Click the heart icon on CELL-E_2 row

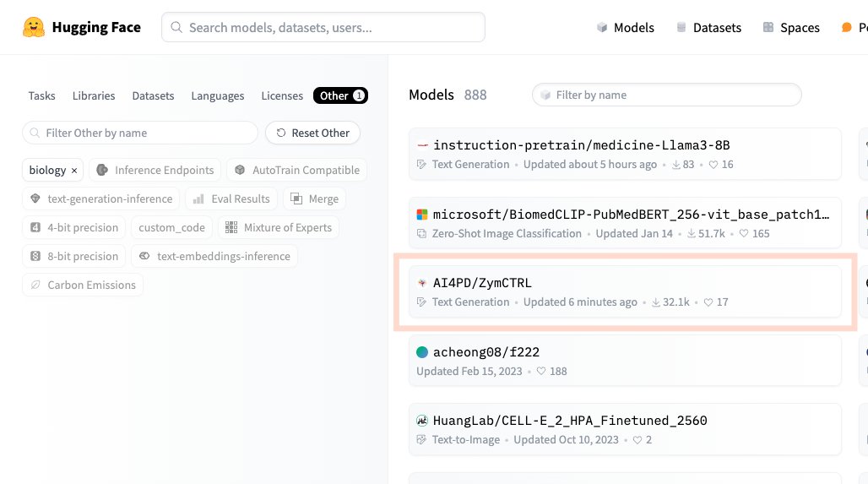point(637,440)
